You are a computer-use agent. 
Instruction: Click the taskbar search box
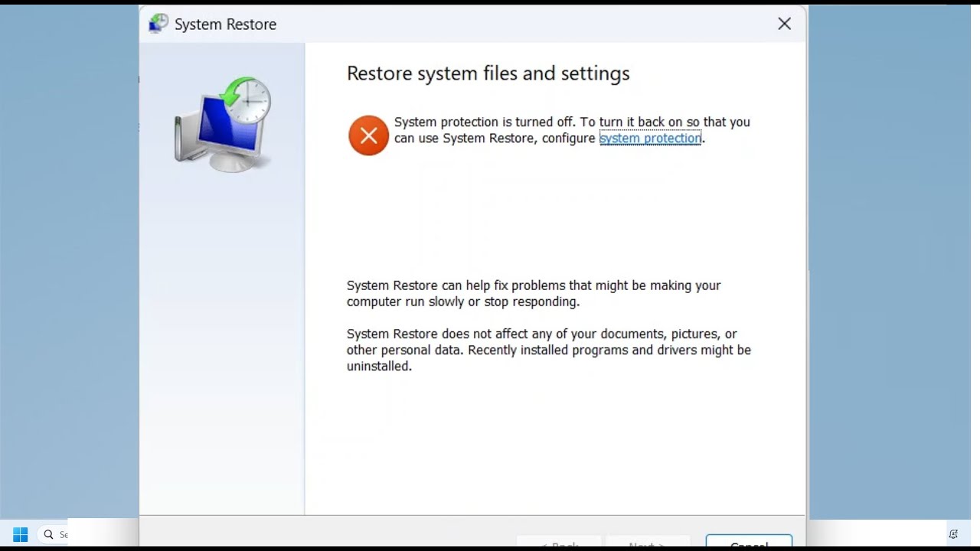pos(52,534)
